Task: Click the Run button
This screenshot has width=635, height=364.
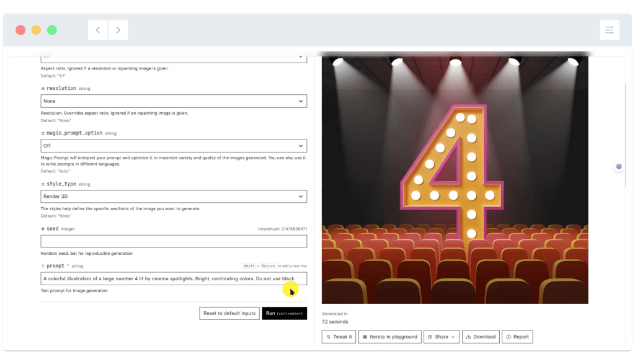Action: tap(284, 313)
